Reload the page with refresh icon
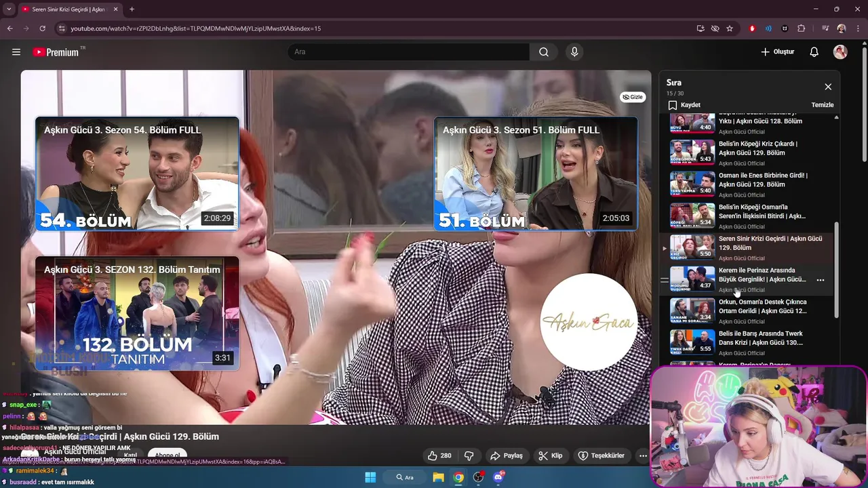 (42, 28)
